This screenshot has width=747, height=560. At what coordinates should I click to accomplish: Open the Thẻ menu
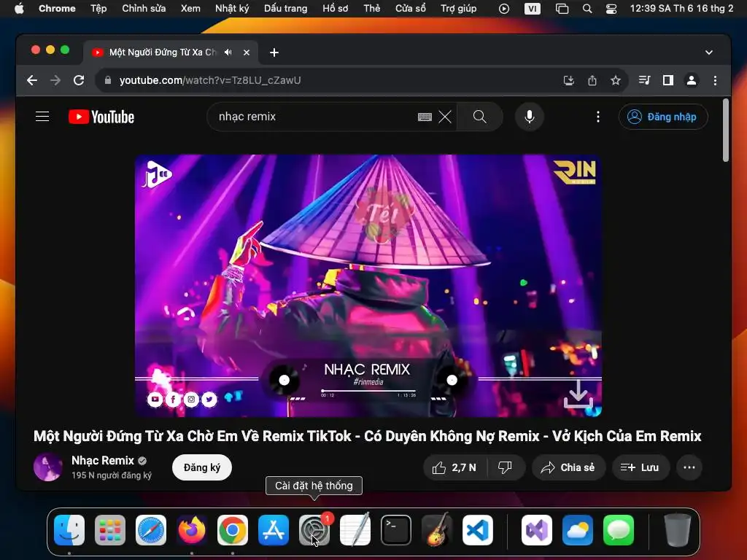point(371,9)
